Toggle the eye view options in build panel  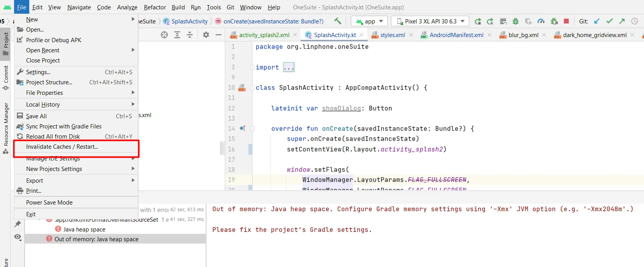pyautogui.click(x=18, y=237)
